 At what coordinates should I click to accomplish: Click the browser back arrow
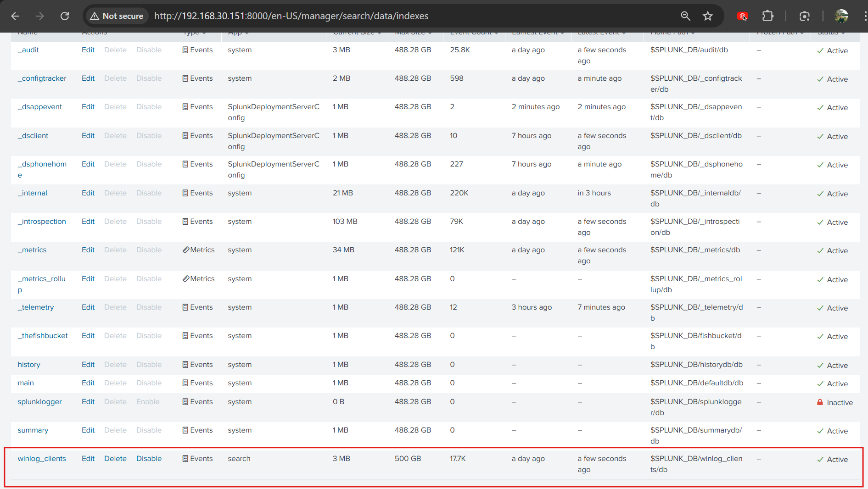tap(15, 16)
